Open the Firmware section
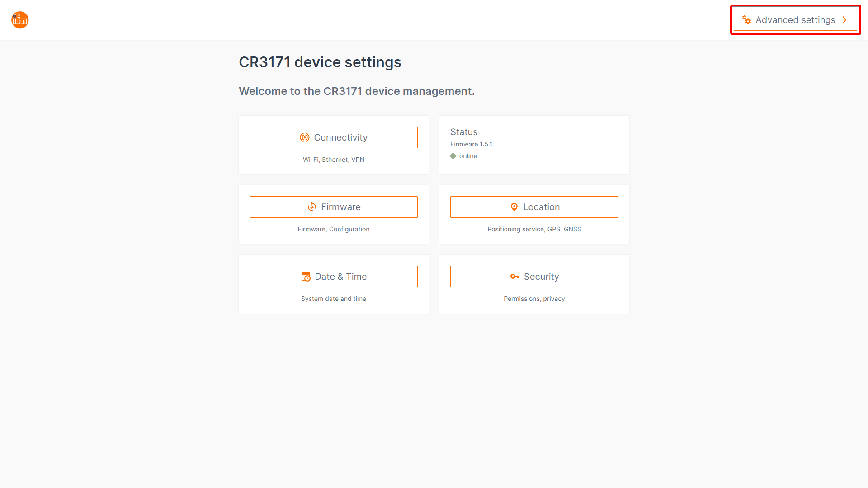This screenshot has height=488, width=868. 341,207
